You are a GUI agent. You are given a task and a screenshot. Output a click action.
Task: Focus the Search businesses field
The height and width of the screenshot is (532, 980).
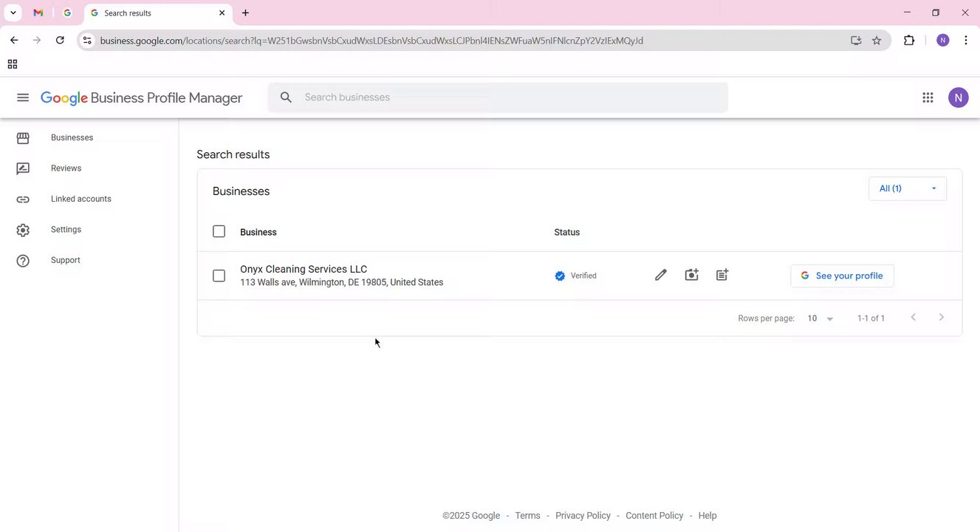click(x=498, y=98)
